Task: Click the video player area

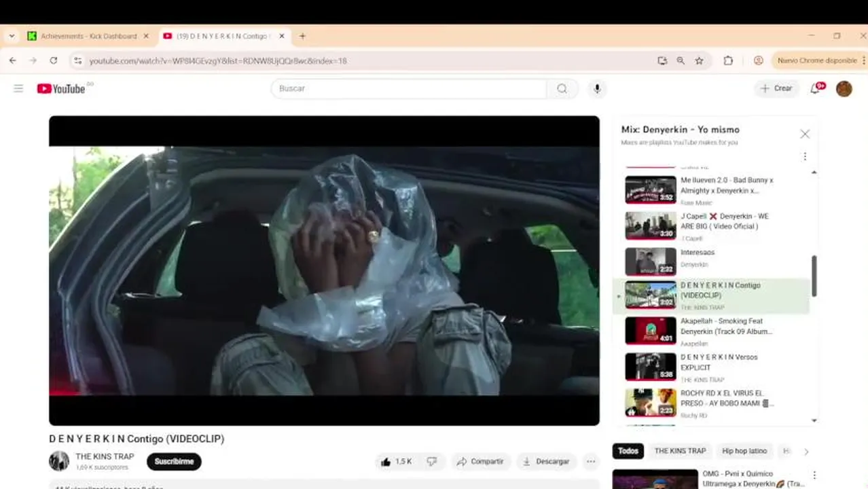Action: [324, 270]
